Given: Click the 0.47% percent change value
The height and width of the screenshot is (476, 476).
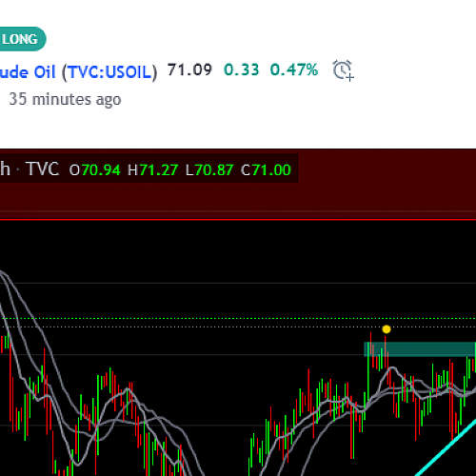Looking at the screenshot, I should point(294,70).
